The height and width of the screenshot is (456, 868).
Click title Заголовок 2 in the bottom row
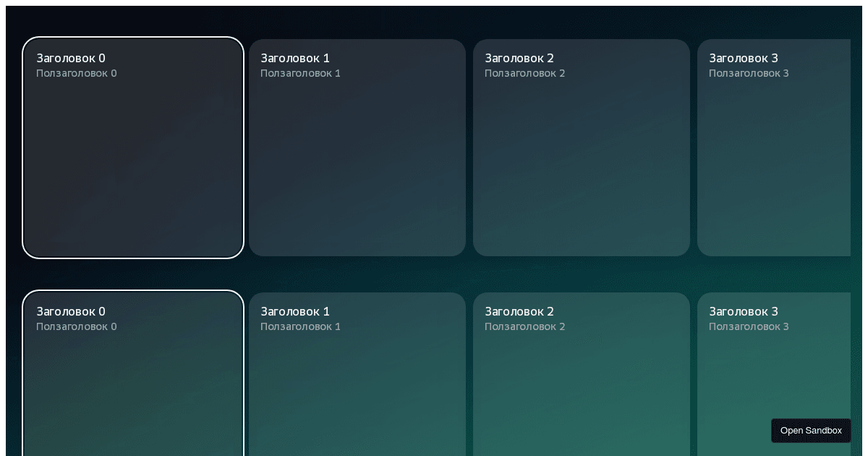[519, 312]
